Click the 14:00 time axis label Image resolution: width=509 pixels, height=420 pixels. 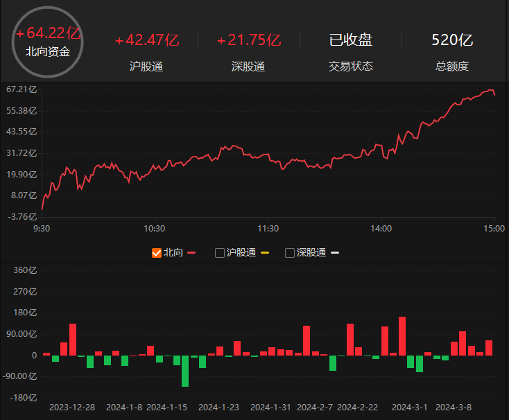pyautogui.click(x=381, y=229)
